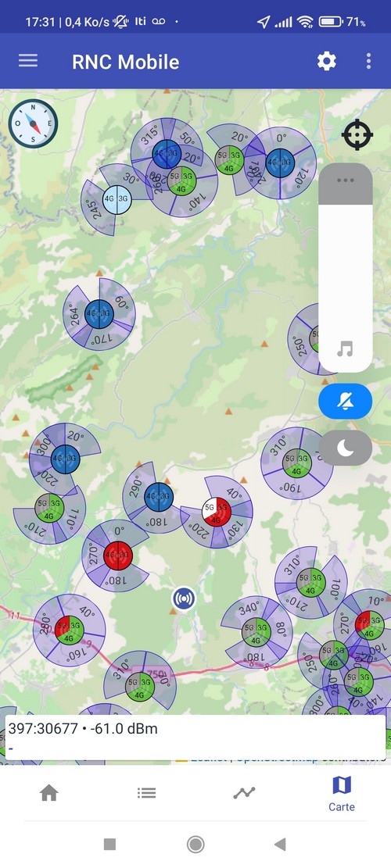Open the graph chart tab
This screenshot has width=391, height=868.
pos(244,793)
